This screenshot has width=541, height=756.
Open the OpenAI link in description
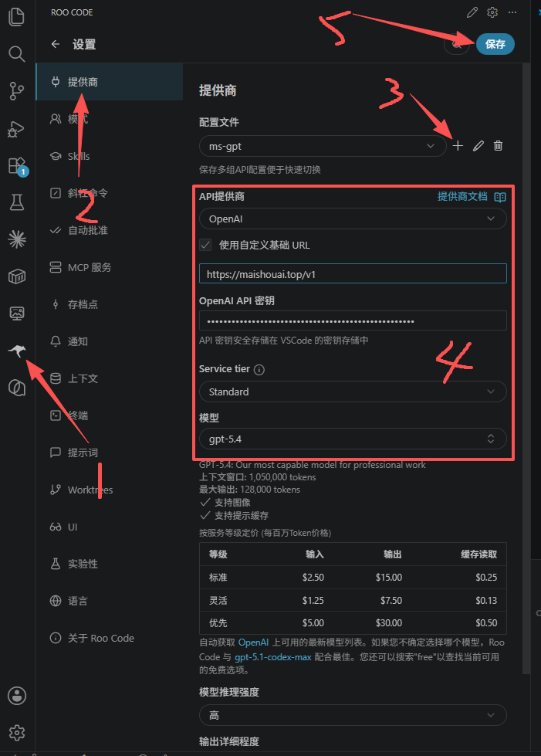[x=253, y=642]
